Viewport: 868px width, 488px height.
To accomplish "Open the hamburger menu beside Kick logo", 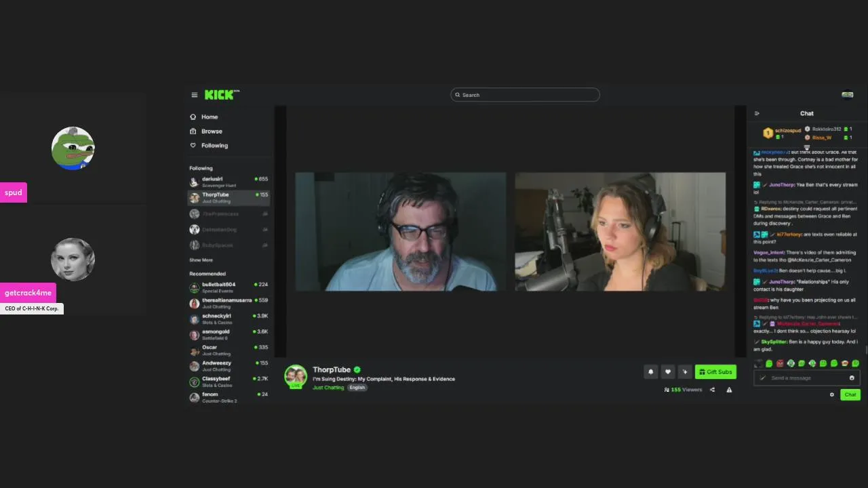I will 194,95.
